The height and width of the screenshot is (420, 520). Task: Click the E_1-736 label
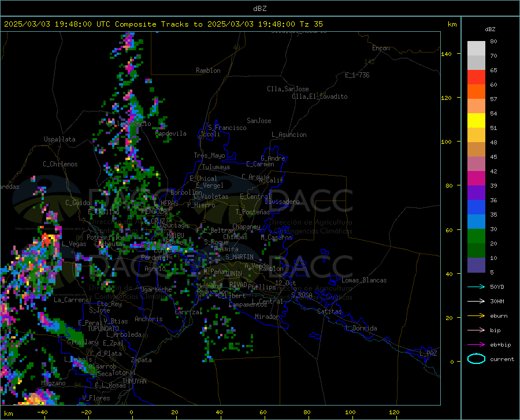357,75
